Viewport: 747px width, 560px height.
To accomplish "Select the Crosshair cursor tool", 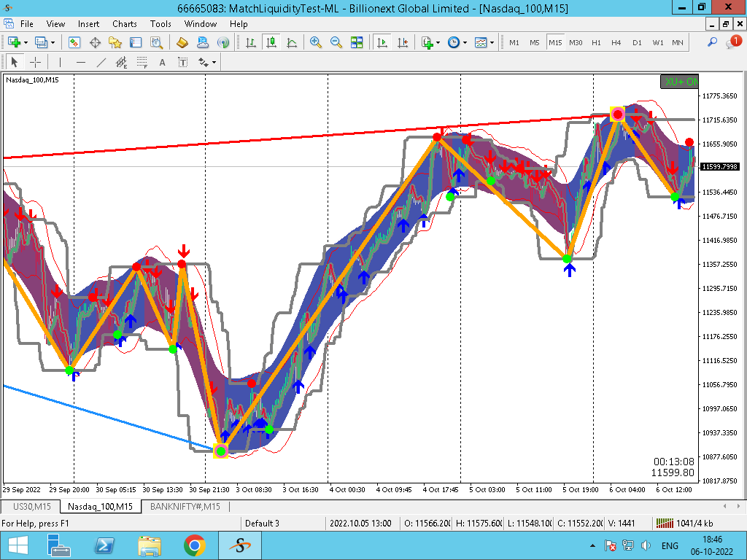I will (x=35, y=62).
